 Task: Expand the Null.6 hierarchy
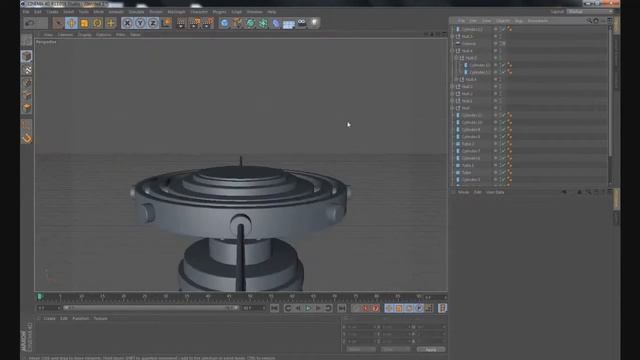456,80
